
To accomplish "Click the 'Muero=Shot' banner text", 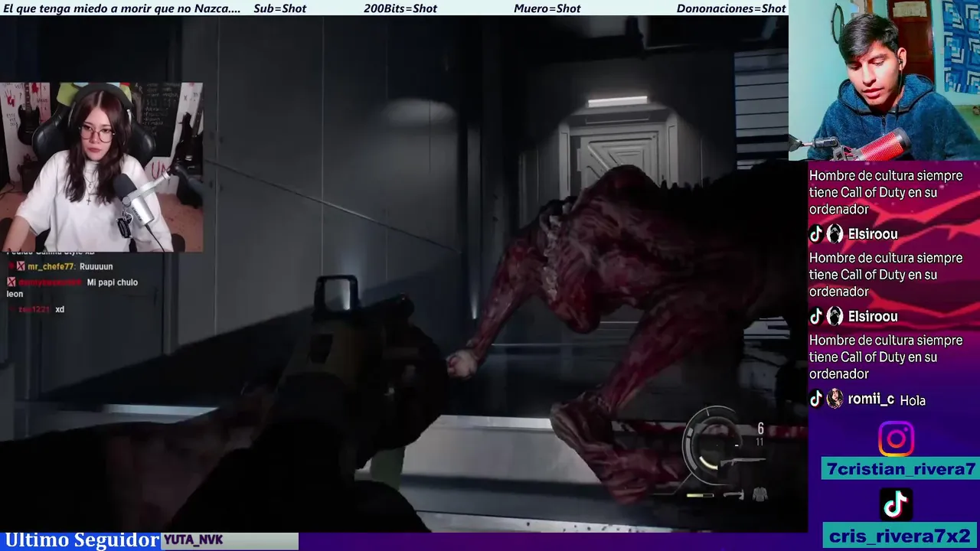I will (x=547, y=8).
